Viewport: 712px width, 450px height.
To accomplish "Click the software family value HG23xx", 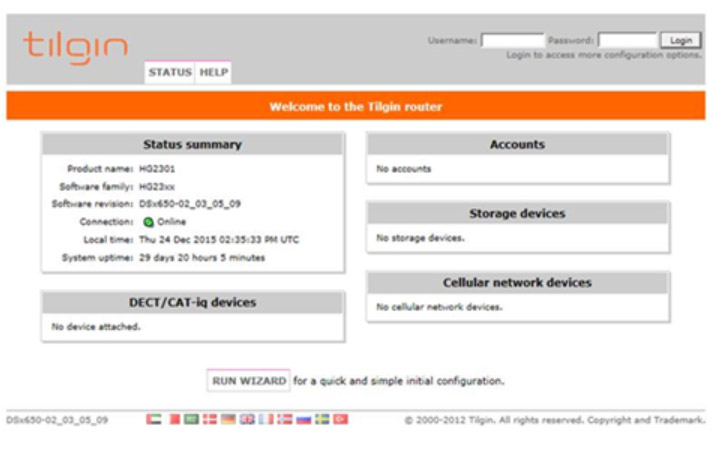I will coord(157,187).
